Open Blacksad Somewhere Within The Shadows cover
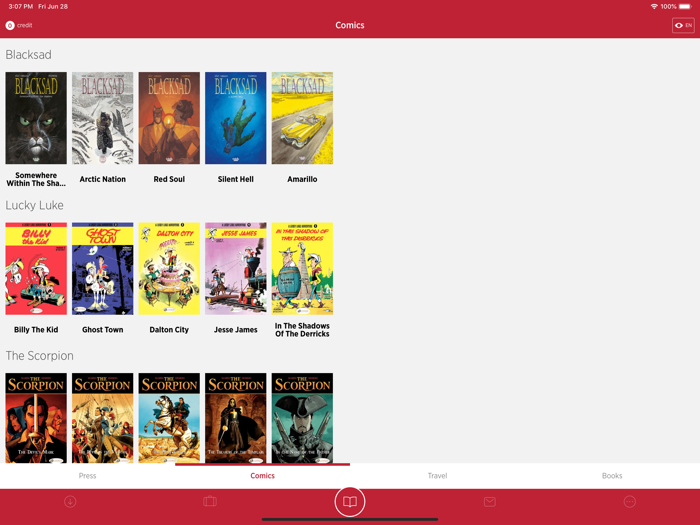The image size is (700, 525). pos(36,118)
